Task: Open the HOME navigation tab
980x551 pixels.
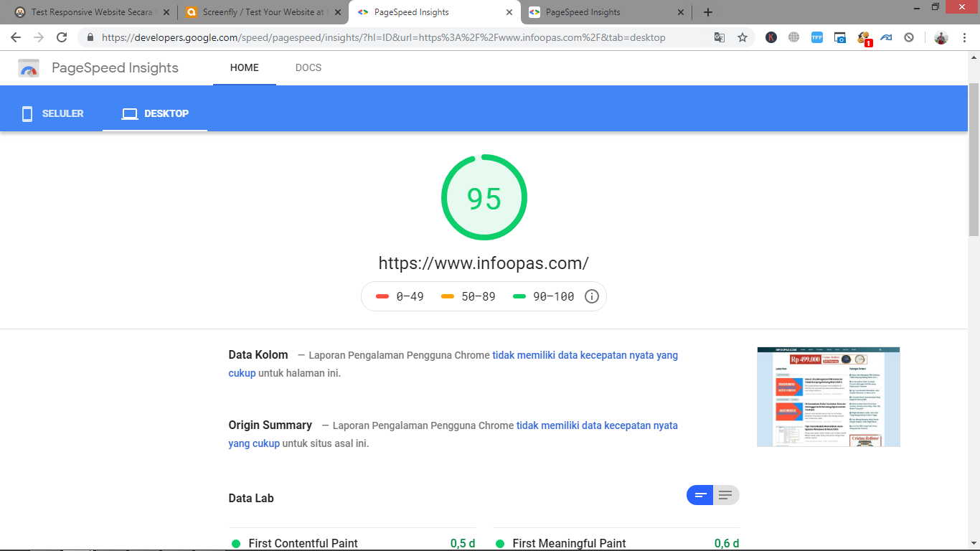Action: (245, 67)
